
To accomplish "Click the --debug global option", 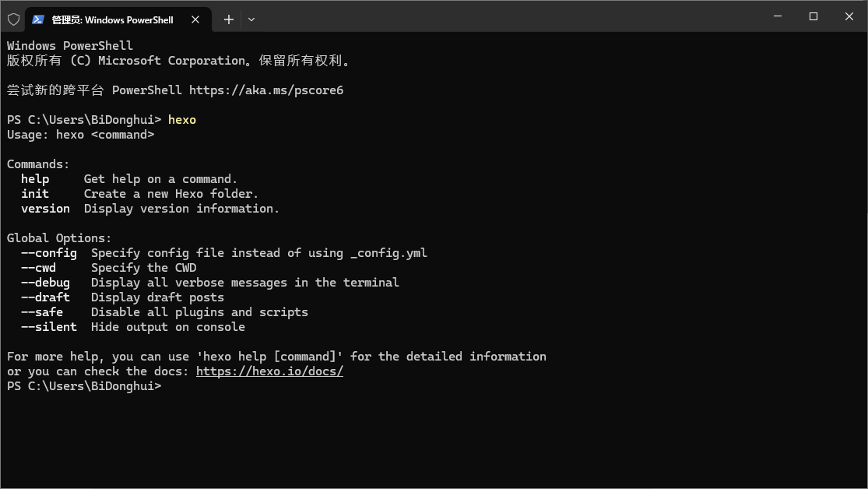I will coord(45,283).
